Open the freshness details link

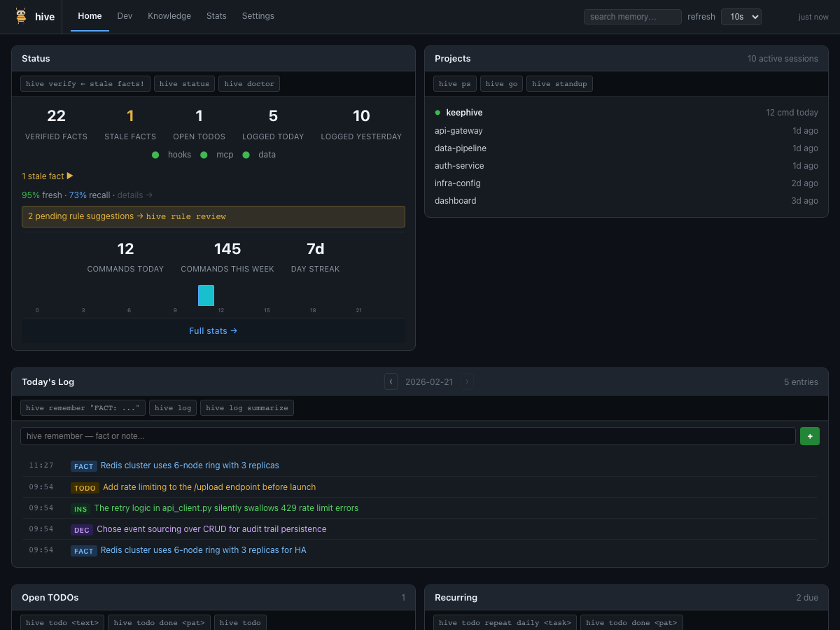coord(135,195)
